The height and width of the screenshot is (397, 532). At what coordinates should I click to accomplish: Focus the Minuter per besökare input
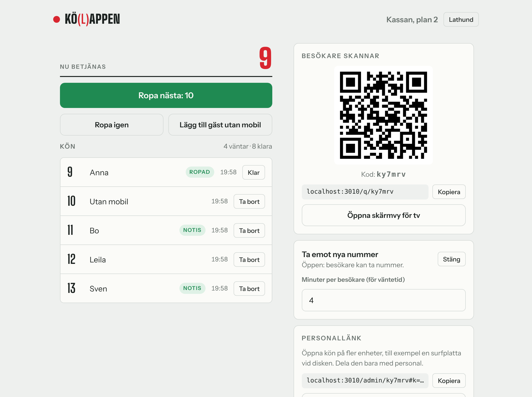384,300
